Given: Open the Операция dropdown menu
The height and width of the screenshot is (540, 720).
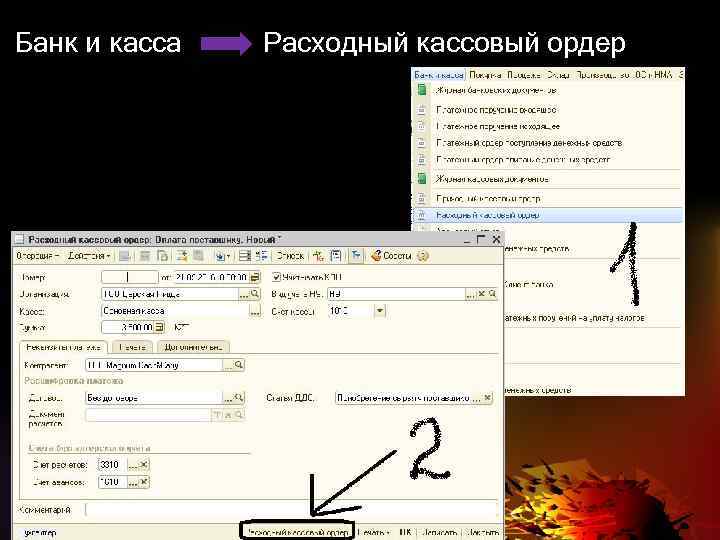Looking at the screenshot, I should (38, 256).
